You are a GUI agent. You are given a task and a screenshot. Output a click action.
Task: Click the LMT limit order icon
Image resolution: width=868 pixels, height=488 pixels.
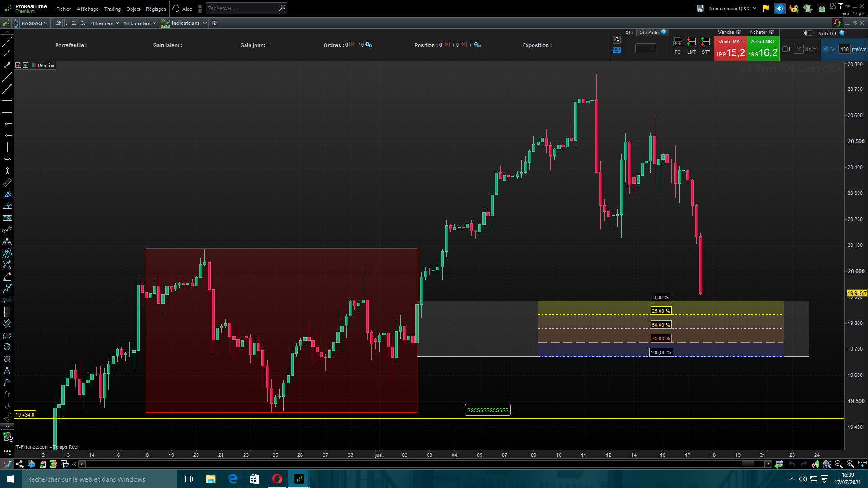[x=691, y=42]
